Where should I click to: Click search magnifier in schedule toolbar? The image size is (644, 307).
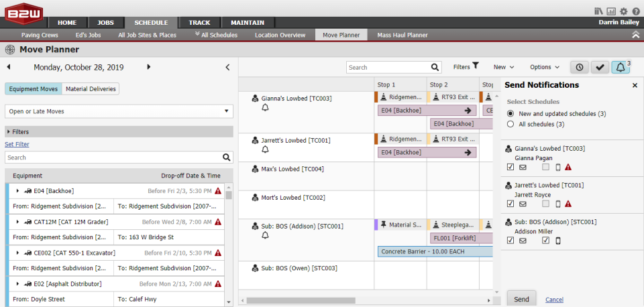tap(435, 67)
